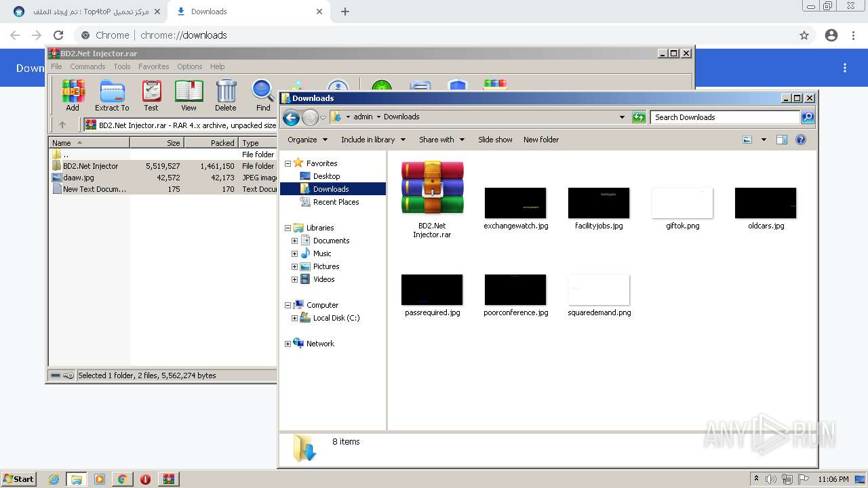Open WinRAR File menu
The height and width of the screenshot is (488, 868).
pos(56,66)
